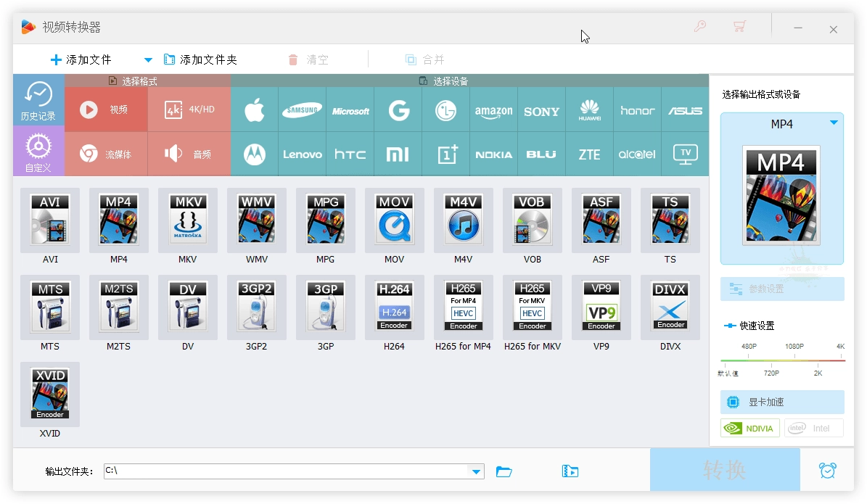
Task: Expand the 输出文件夹 path dropdown
Action: pos(477,471)
